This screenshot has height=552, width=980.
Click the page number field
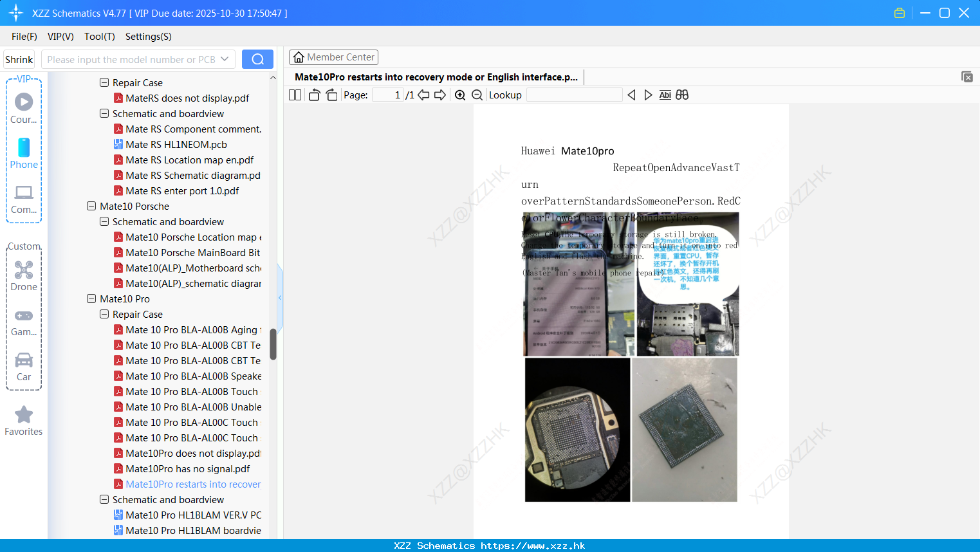pyautogui.click(x=388, y=95)
